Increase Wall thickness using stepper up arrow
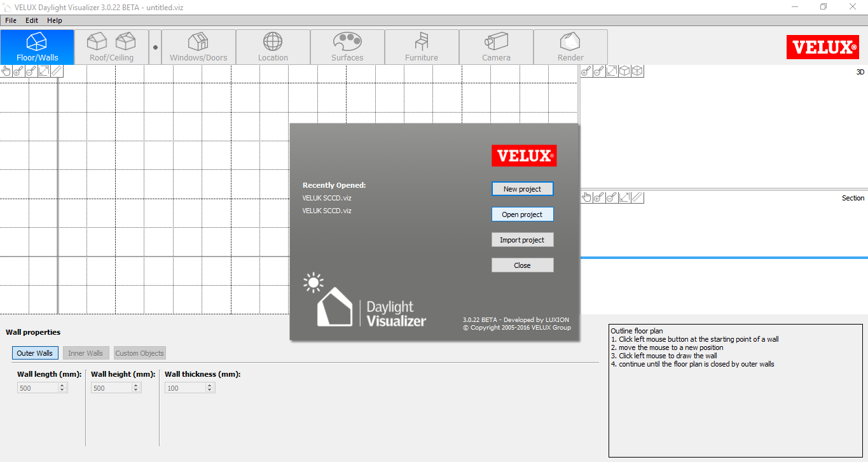The width and height of the screenshot is (868, 462). [x=210, y=385]
